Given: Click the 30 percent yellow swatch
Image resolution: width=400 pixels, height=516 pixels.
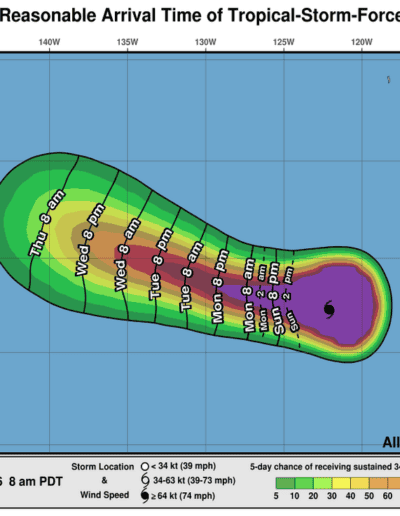Looking at the screenshot, I should coord(341,483).
